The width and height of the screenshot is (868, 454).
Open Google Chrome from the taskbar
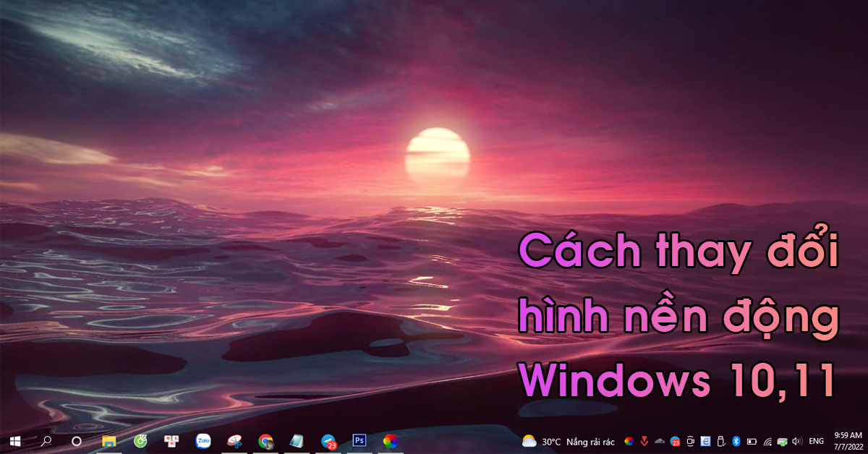pyautogui.click(x=265, y=441)
